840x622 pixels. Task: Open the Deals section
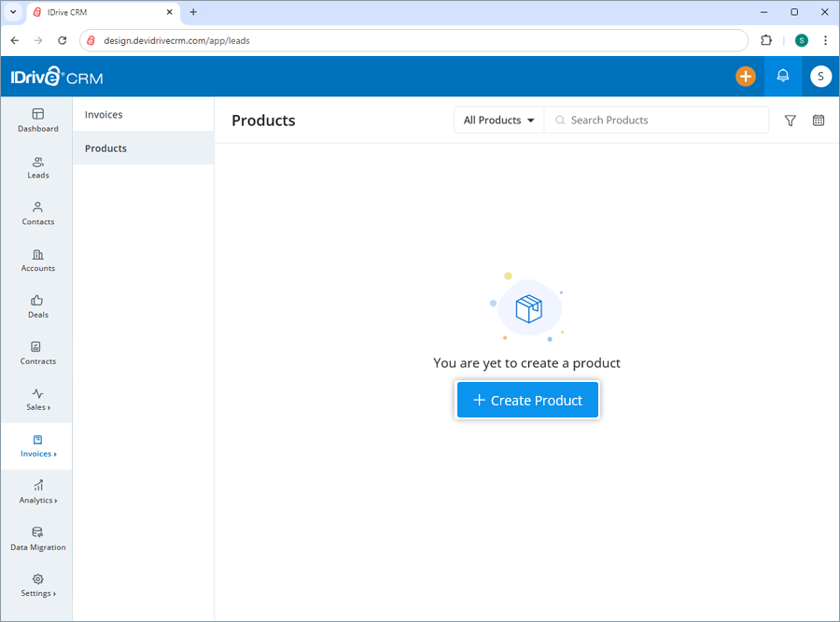point(37,306)
